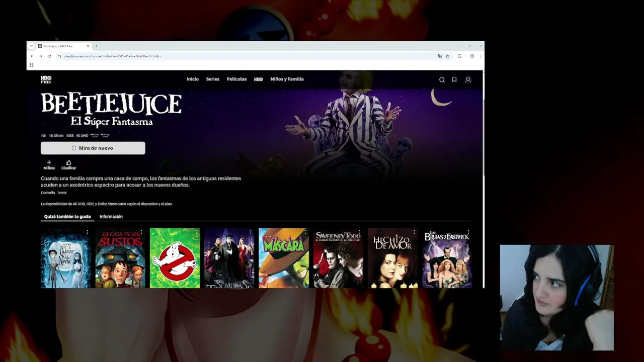
Task: Click the Mira de nuevo button
Action: coord(93,148)
